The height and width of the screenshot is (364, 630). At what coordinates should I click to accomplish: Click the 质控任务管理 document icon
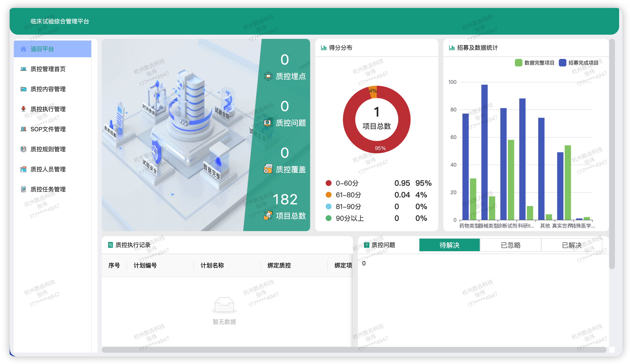23,189
